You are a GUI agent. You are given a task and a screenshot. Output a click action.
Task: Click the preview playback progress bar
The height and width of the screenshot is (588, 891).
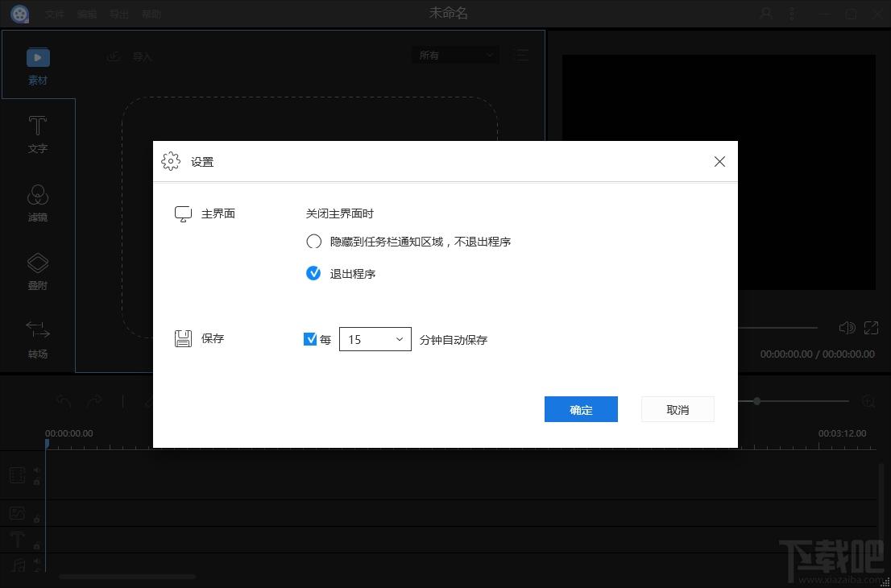point(777,328)
